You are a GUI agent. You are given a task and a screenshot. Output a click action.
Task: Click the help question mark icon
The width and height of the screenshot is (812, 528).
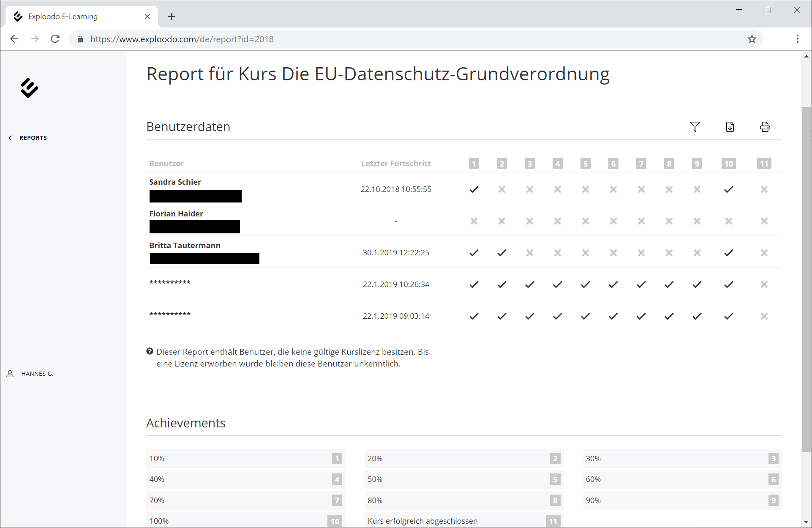point(150,351)
